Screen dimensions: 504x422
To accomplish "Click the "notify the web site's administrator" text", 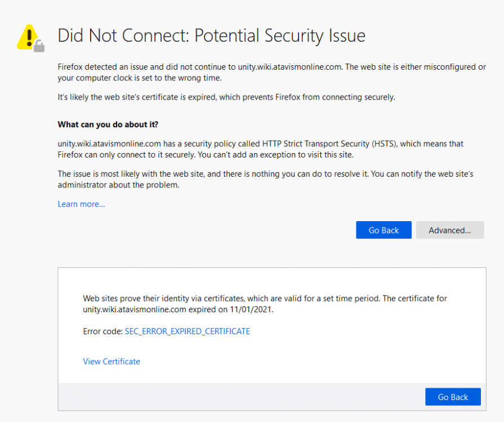I will [x=396, y=174].
